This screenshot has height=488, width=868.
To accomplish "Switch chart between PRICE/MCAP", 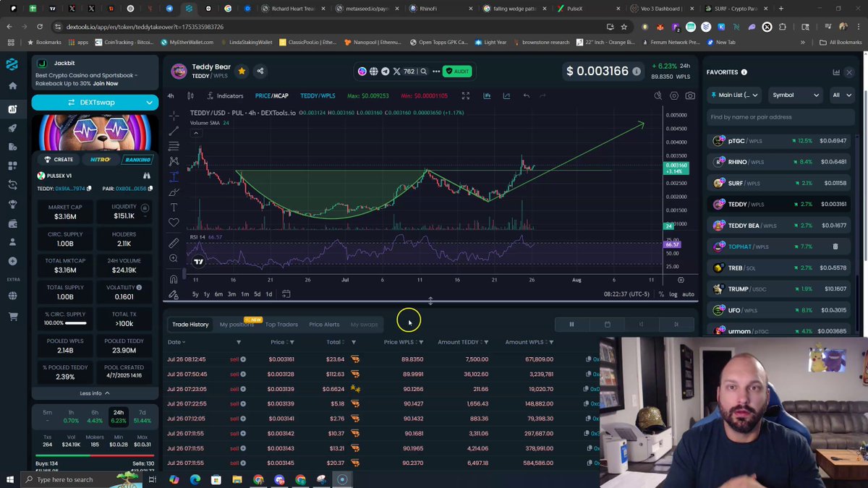I will (x=271, y=95).
